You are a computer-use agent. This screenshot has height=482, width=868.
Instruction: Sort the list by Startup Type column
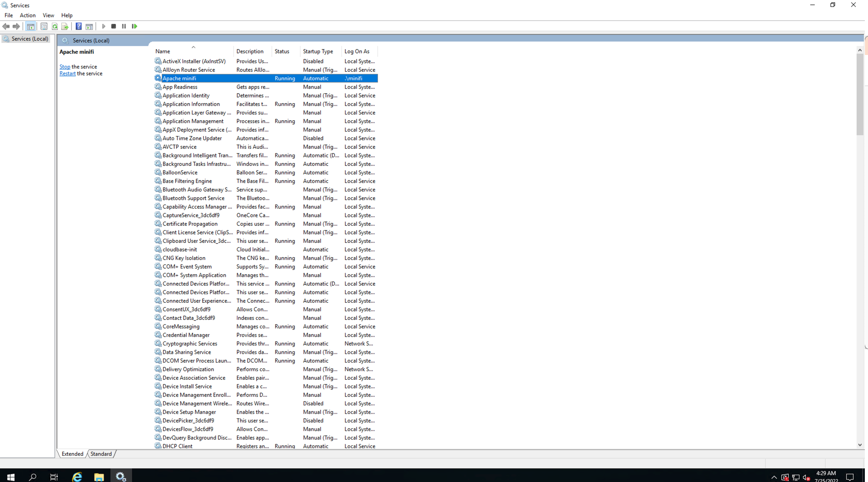pos(318,51)
